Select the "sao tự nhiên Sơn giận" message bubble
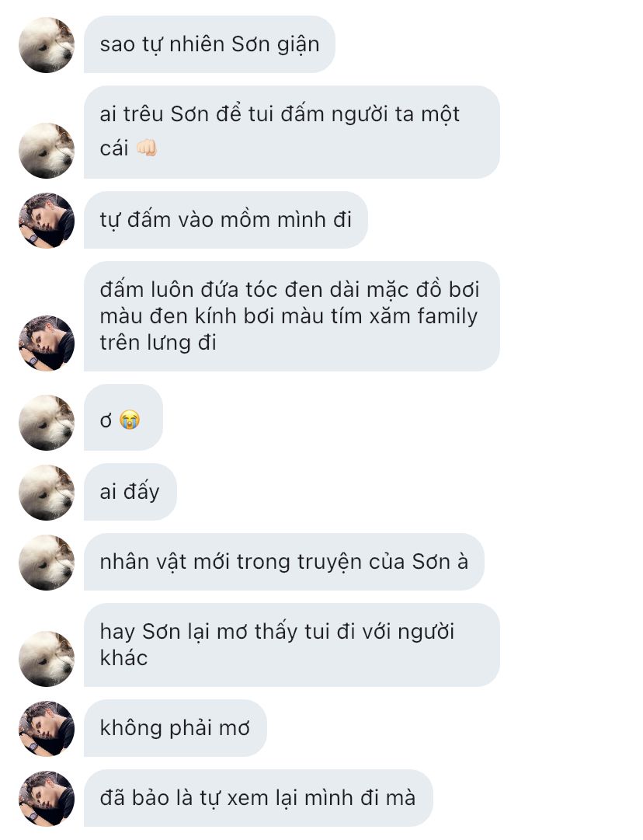The width and height of the screenshot is (643, 840). click(209, 45)
